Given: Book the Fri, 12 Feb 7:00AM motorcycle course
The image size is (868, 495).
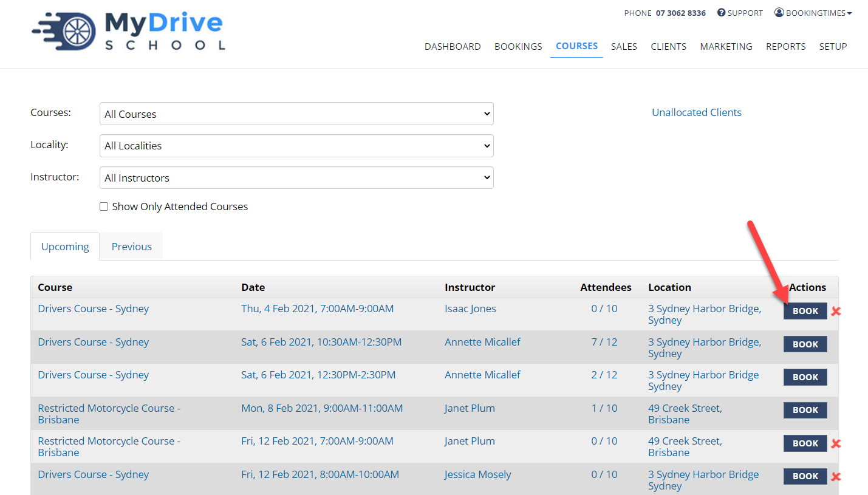Looking at the screenshot, I should (x=805, y=443).
